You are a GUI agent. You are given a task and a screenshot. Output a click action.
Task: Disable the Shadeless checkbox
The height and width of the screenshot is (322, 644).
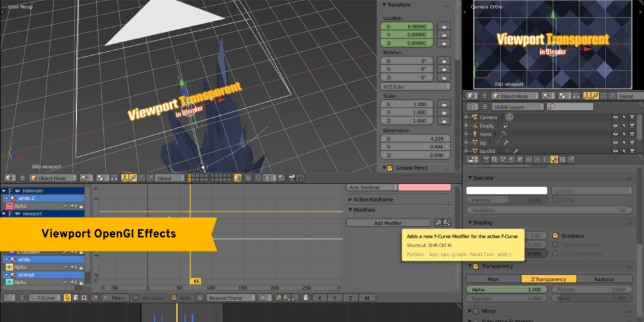tap(556, 236)
